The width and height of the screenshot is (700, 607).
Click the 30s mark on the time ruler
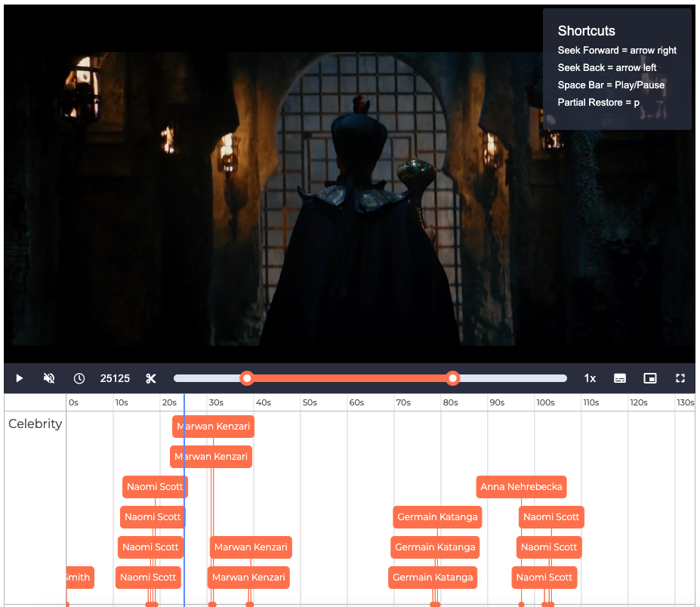pyautogui.click(x=216, y=402)
